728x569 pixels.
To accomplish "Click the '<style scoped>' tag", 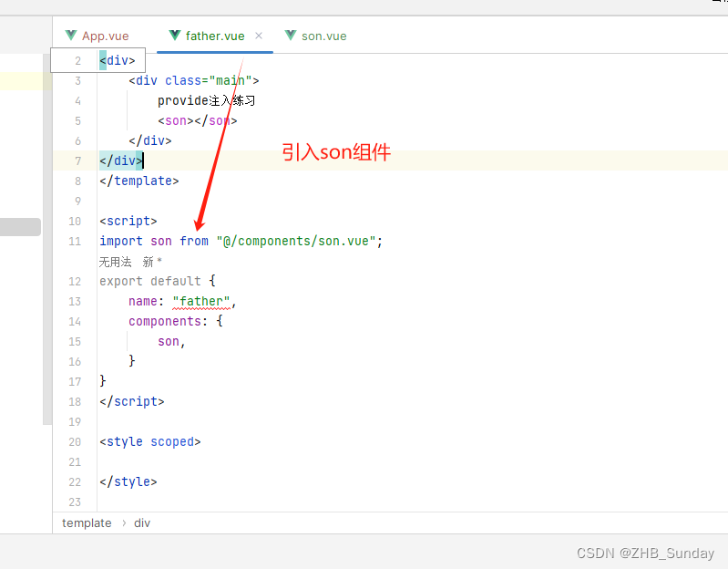I will [x=150, y=441].
